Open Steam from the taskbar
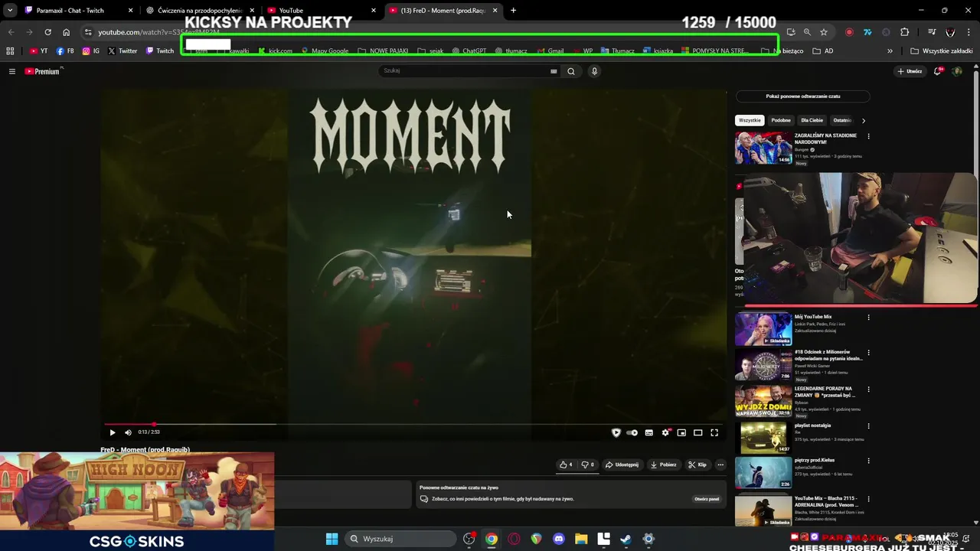 [x=626, y=539]
